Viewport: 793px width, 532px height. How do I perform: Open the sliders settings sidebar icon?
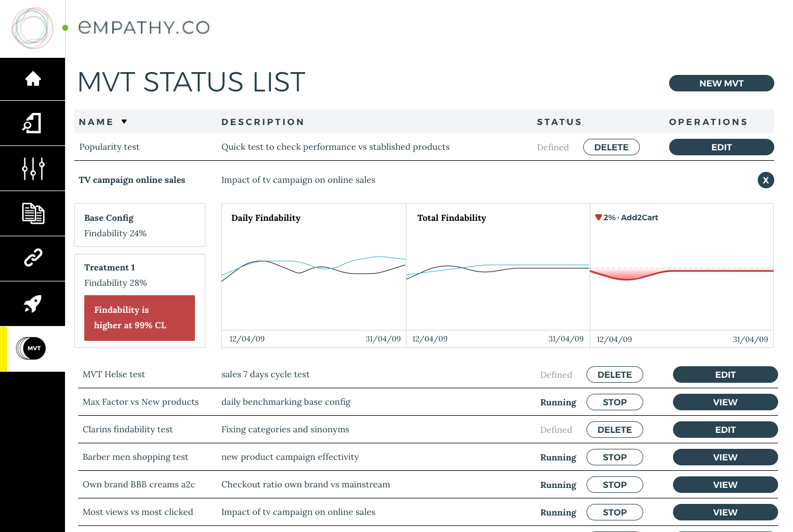[x=33, y=169]
